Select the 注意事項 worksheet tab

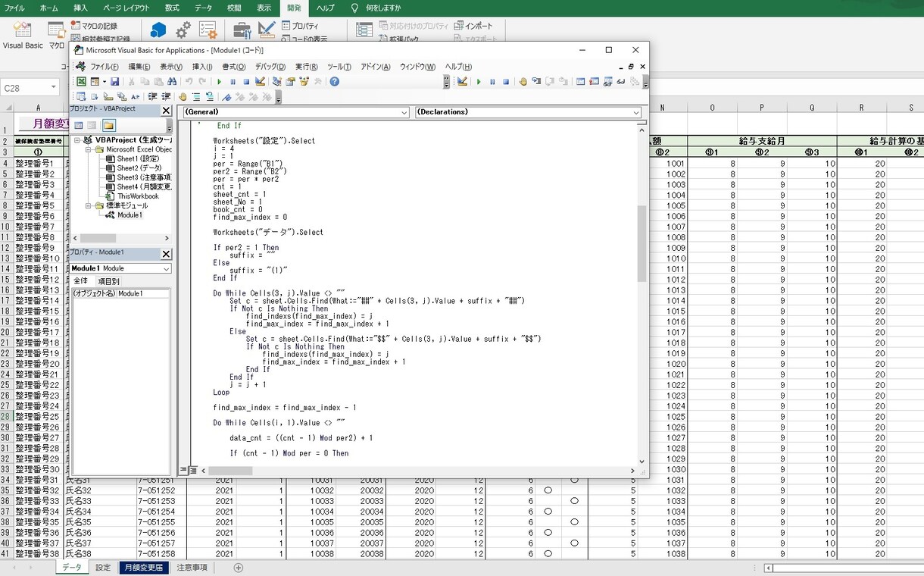coord(192,568)
